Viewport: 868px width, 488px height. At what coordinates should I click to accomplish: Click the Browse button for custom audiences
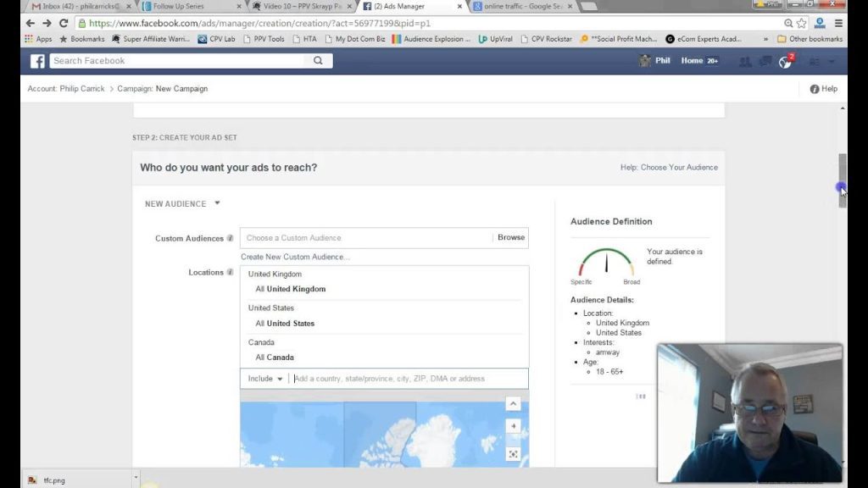[x=511, y=237]
